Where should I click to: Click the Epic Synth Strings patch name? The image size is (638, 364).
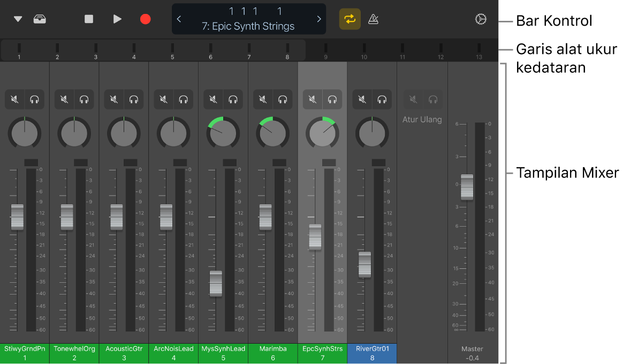coord(249,26)
